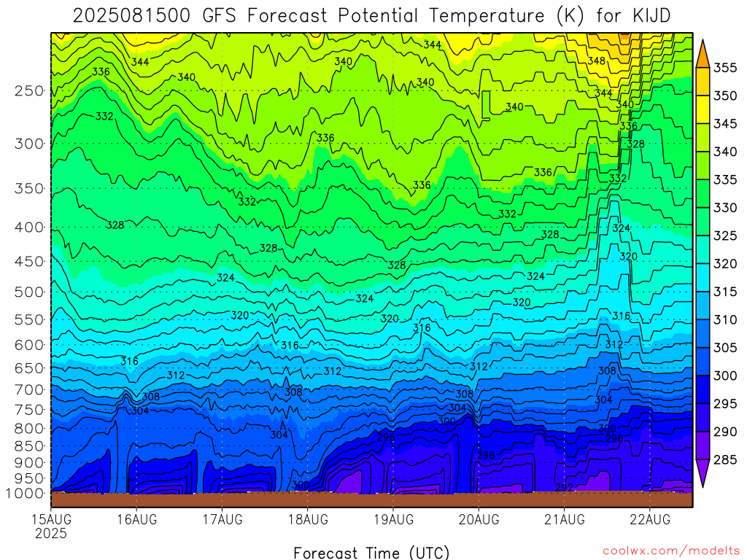Pick the 450 pressure axis label
Viewport: 747px width, 560px height.
pos(29,262)
